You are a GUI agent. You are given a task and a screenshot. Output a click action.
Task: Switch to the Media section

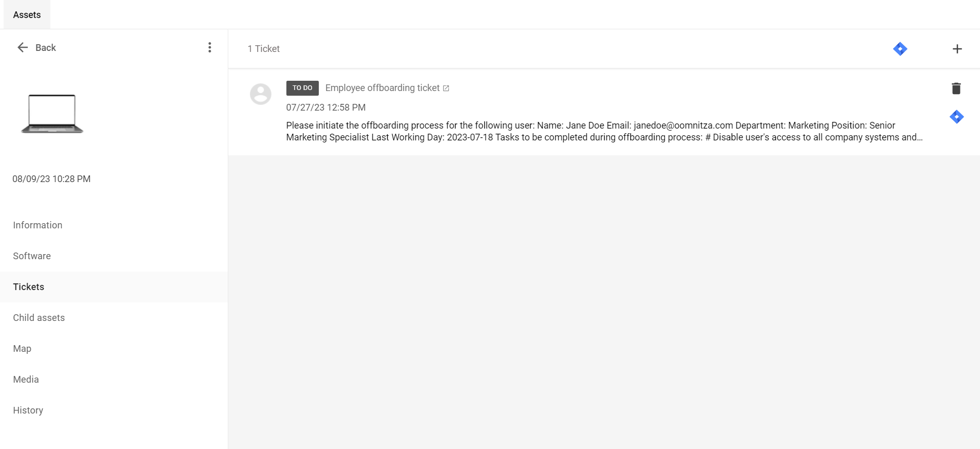click(26, 380)
